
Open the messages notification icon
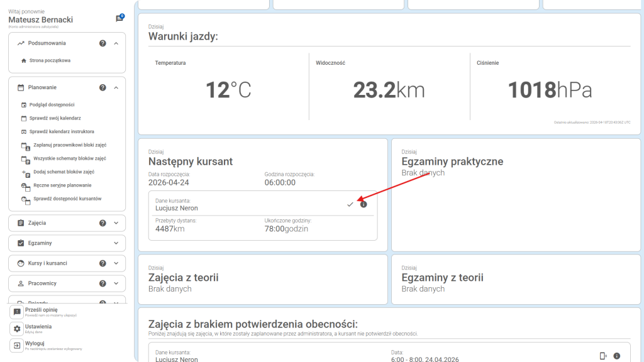tap(119, 18)
